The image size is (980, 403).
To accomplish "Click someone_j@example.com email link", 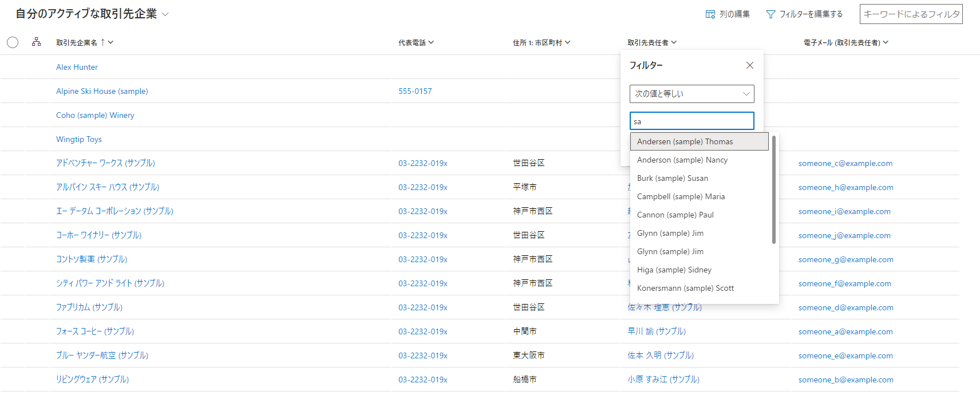I will coord(844,235).
